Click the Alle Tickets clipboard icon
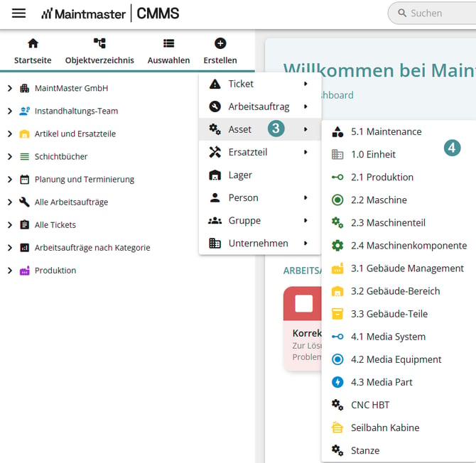Viewport: 476px width, 463px height. (25, 225)
